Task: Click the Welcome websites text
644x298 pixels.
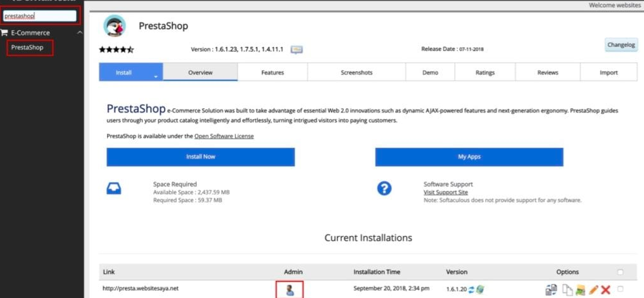Action: coord(614,5)
